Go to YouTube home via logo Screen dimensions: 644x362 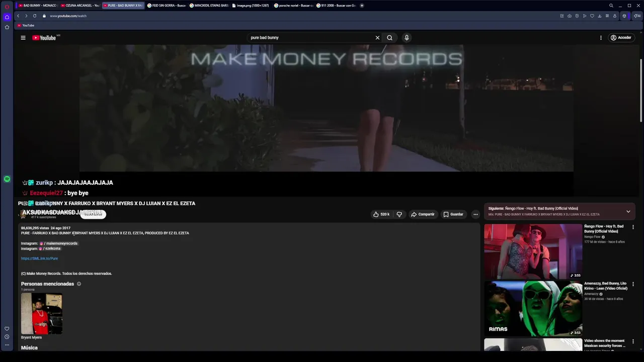44,38
